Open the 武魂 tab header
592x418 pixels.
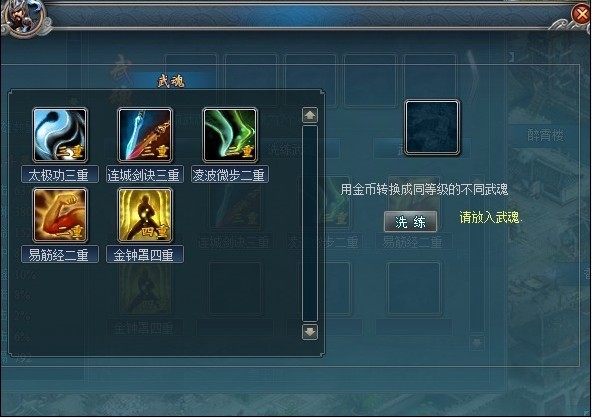(171, 81)
